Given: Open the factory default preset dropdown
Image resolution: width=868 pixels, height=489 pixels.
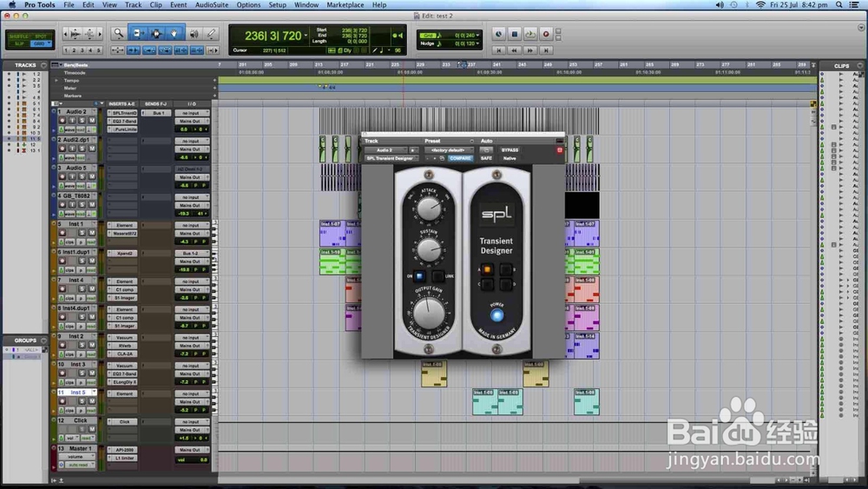Looking at the screenshot, I should coord(450,150).
